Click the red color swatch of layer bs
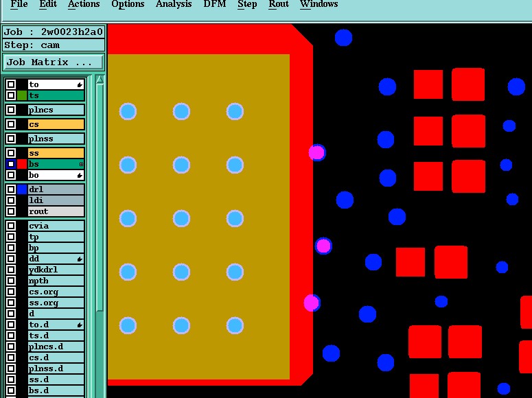This screenshot has width=532, height=398. (22, 164)
